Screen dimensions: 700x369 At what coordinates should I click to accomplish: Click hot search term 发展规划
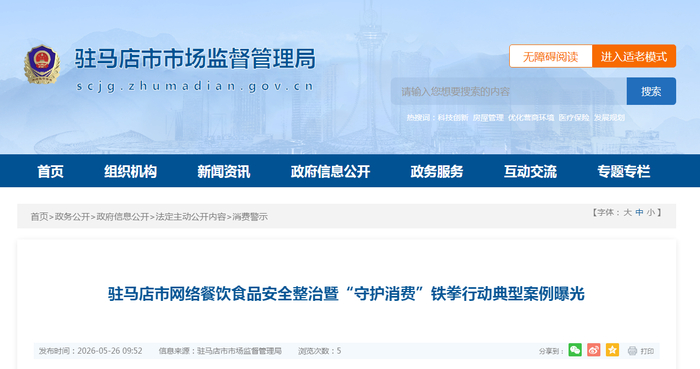coord(609,118)
